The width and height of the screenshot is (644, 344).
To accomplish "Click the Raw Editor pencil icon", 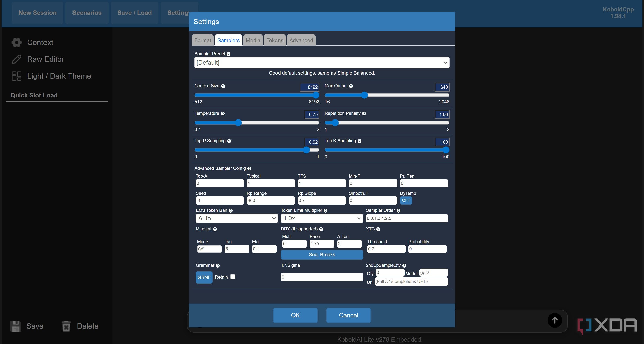I will tap(17, 59).
